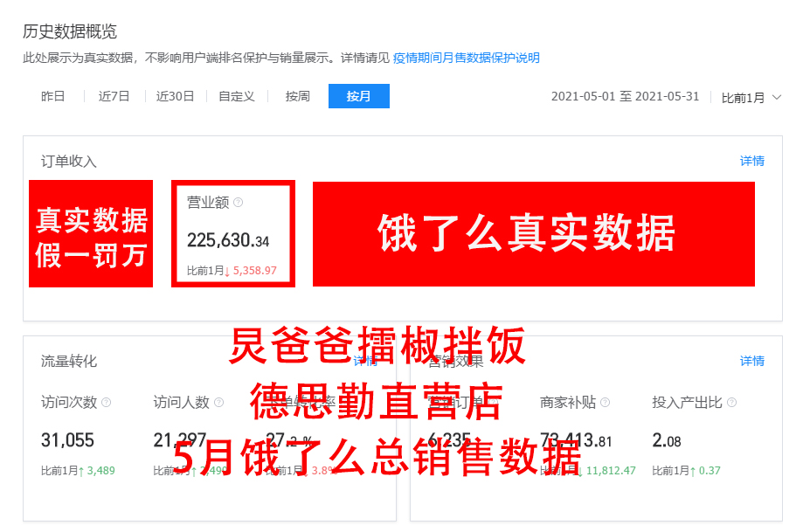Click the 11,812.47 subsidy change value
Image resolution: width=803 pixels, height=532 pixels.
pyautogui.click(x=611, y=471)
